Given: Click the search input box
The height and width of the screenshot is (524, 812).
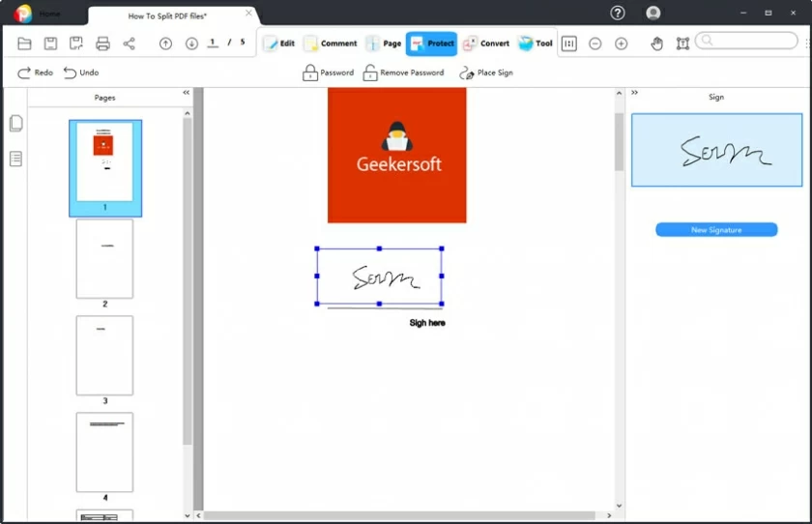Looking at the screenshot, I should pos(746,41).
